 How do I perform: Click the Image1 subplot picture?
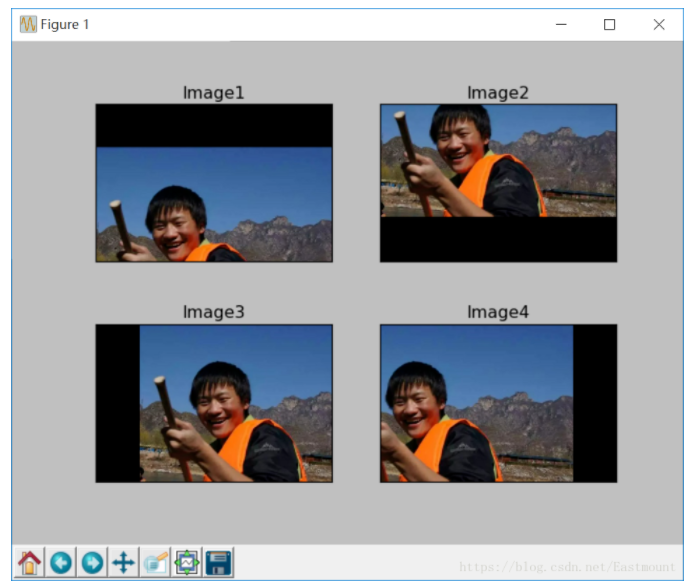pyautogui.click(x=214, y=183)
